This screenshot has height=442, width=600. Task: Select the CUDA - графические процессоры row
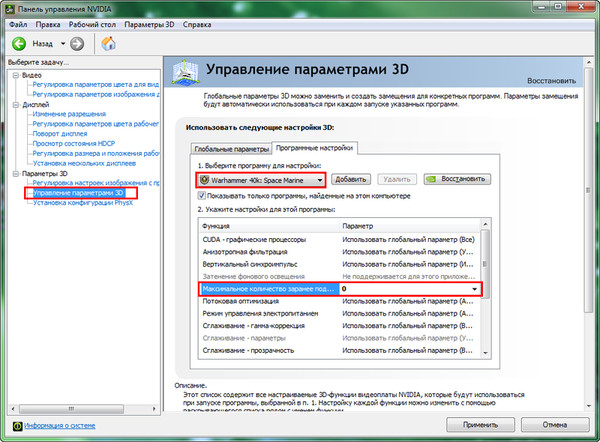click(340, 240)
